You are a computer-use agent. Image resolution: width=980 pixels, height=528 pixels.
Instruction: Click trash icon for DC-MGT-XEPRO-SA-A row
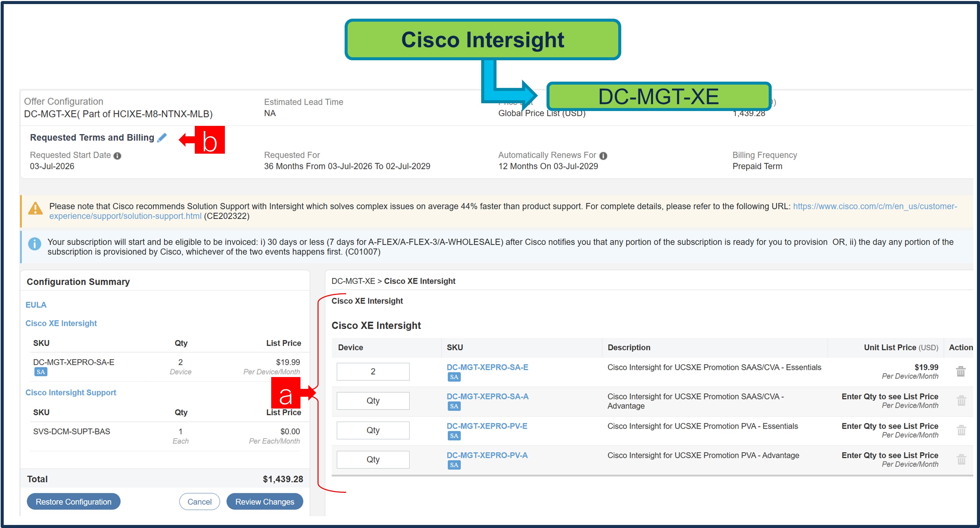pyautogui.click(x=961, y=400)
